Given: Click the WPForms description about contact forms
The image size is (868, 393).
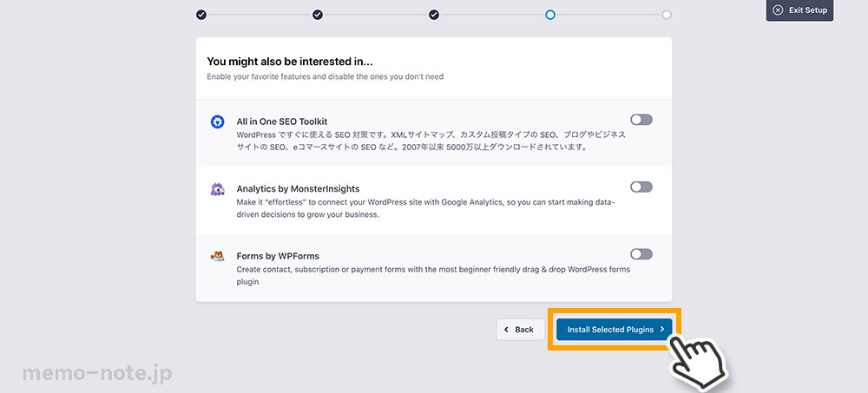Looking at the screenshot, I should (x=433, y=276).
